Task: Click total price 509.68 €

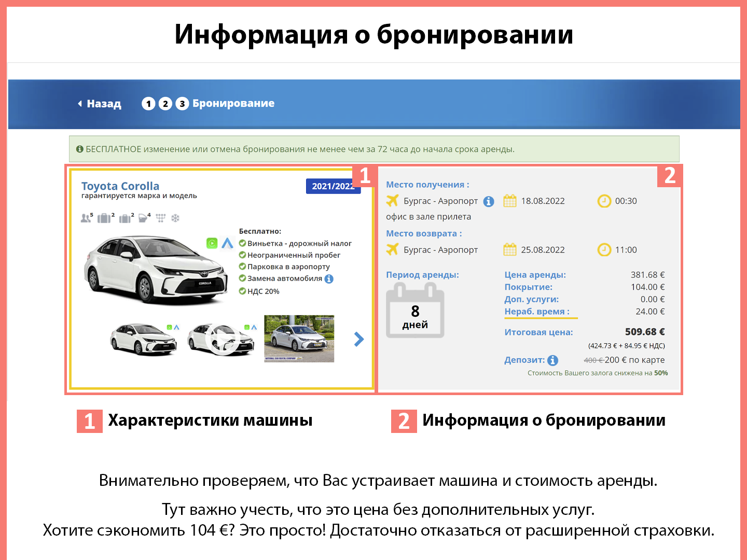Action: click(x=645, y=332)
